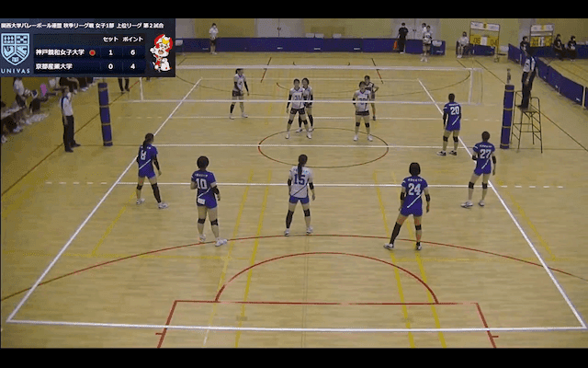Viewport: 588px width, 368px height.
Task: Click the match title text above scoreboard
Action: (83, 26)
